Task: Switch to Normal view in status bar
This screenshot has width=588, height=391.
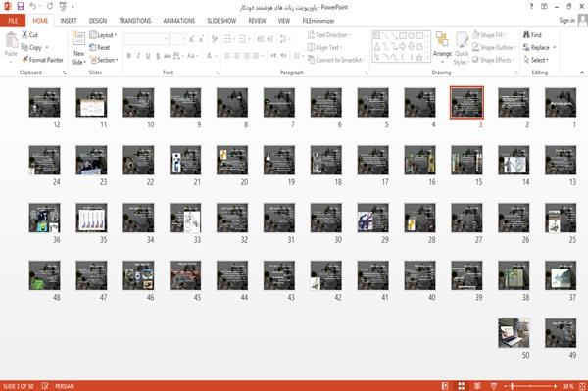Action: coord(445,386)
